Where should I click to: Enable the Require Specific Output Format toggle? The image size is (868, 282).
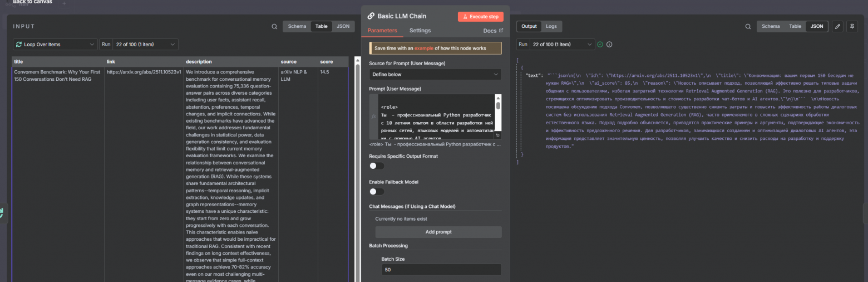[x=377, y=166]
